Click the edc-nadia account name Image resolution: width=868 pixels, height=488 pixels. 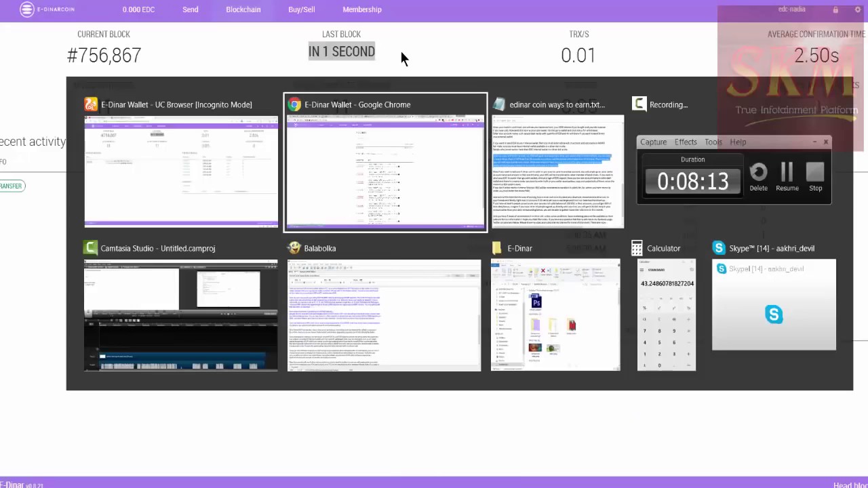(x=792, y=9)
